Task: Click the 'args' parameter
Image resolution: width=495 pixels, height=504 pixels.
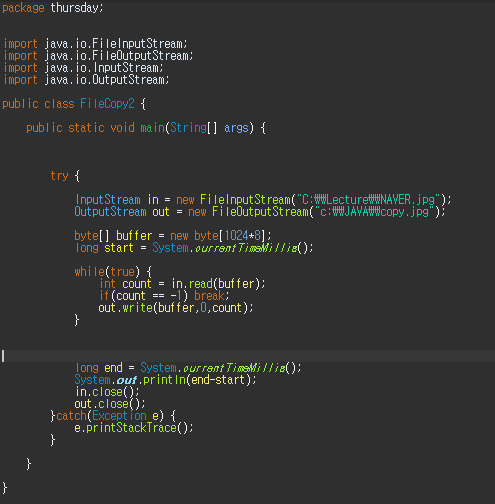Action: pos(236,128)
